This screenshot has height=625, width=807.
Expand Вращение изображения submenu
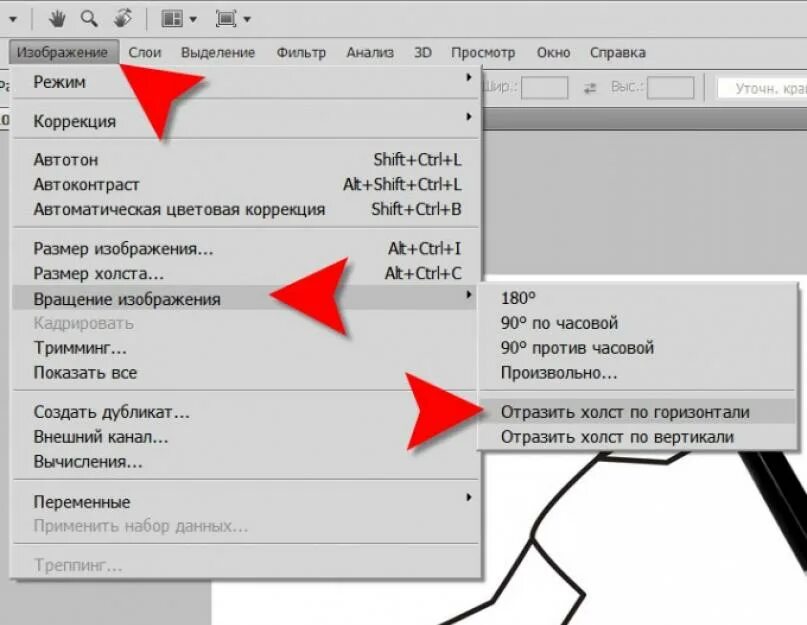(x=246, y=299)
